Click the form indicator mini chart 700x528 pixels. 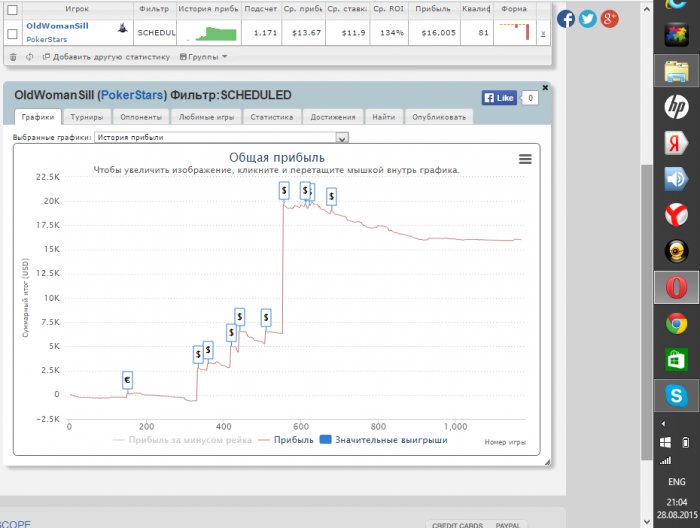coord(514,32)
